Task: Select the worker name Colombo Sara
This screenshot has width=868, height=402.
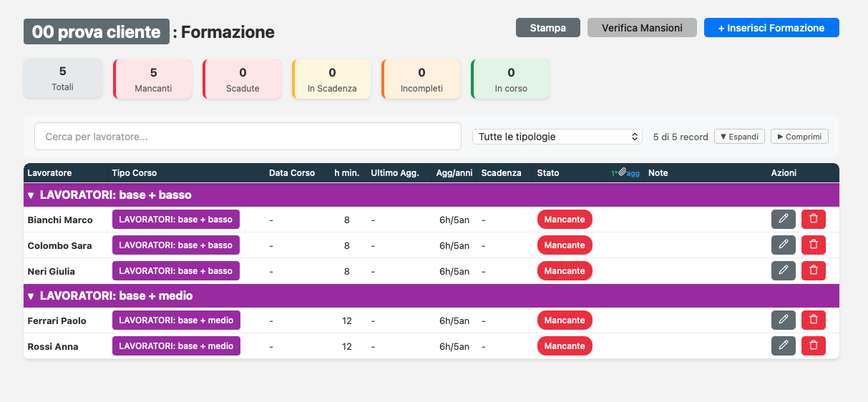Action: (x=59, y=246)
